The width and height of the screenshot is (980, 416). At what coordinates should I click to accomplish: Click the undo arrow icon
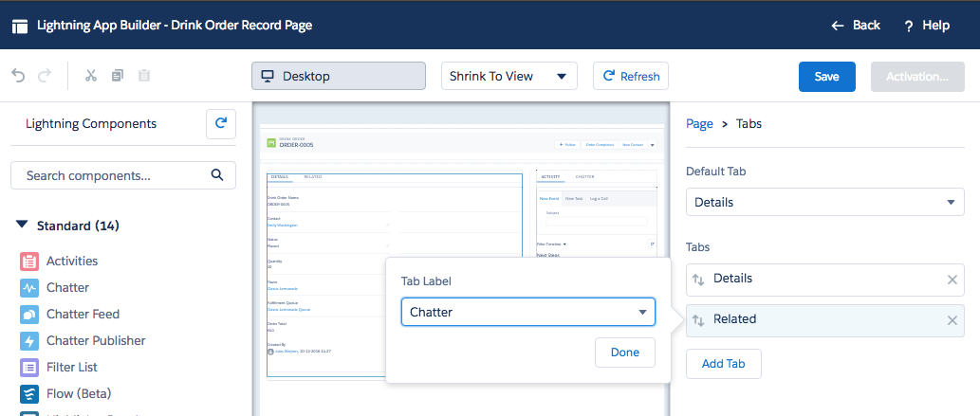pos(17,76)
